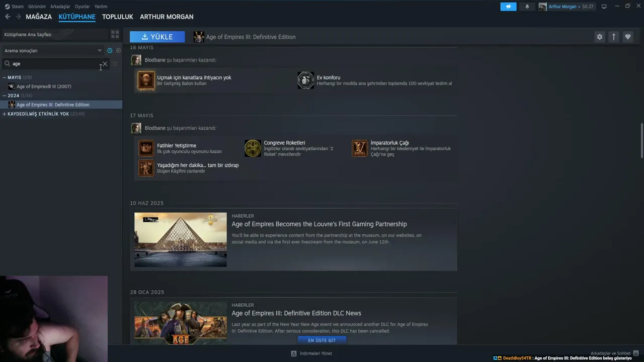This screenshot has width=644, height=362.
Task: Click the Age of Empires III (2007) game icon
Action: (x=12, y=86)
